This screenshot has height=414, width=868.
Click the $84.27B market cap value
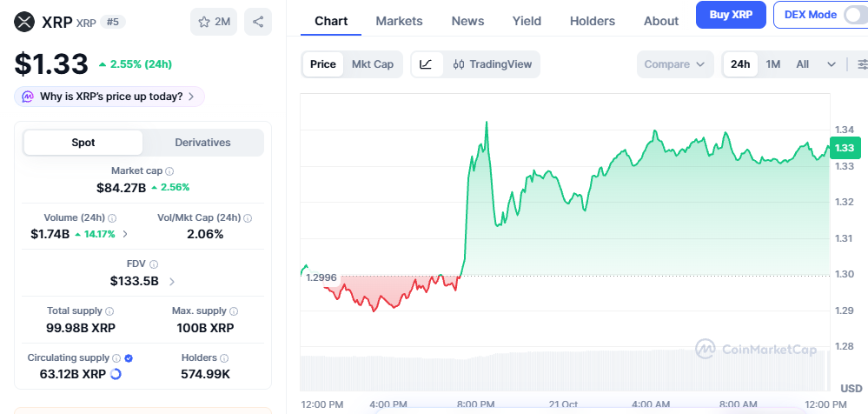122,188
